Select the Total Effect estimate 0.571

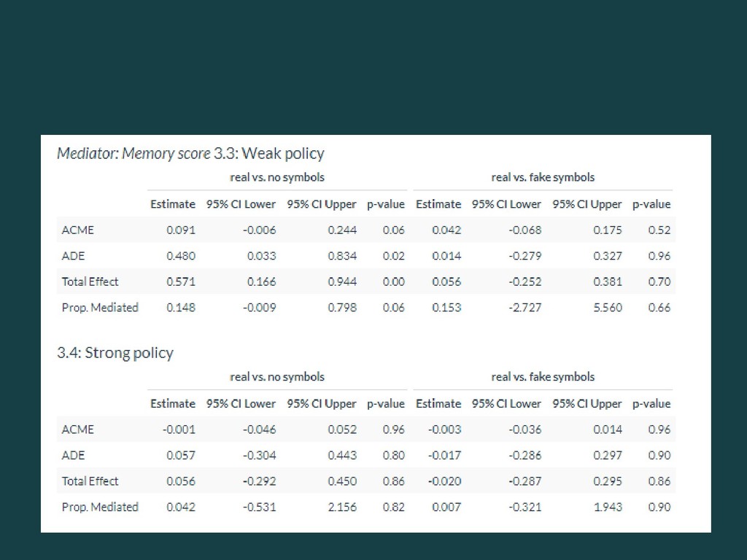point(181,281)
